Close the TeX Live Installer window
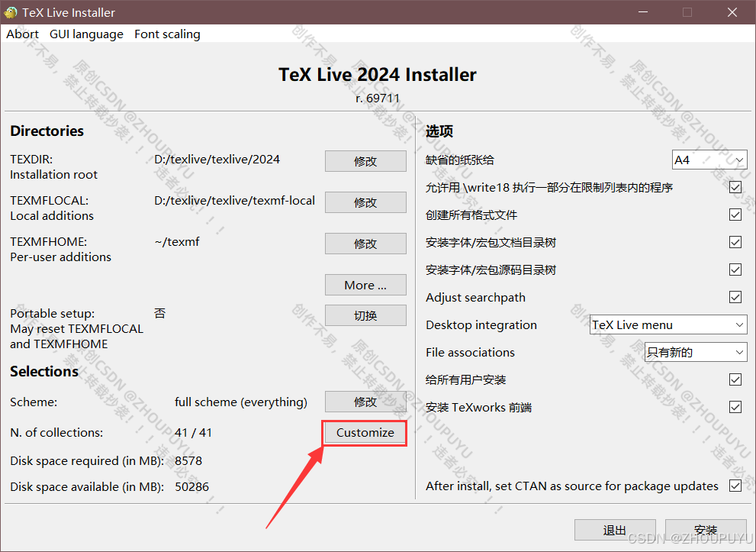This screenshot has height=552, width=756. point(732,12)
